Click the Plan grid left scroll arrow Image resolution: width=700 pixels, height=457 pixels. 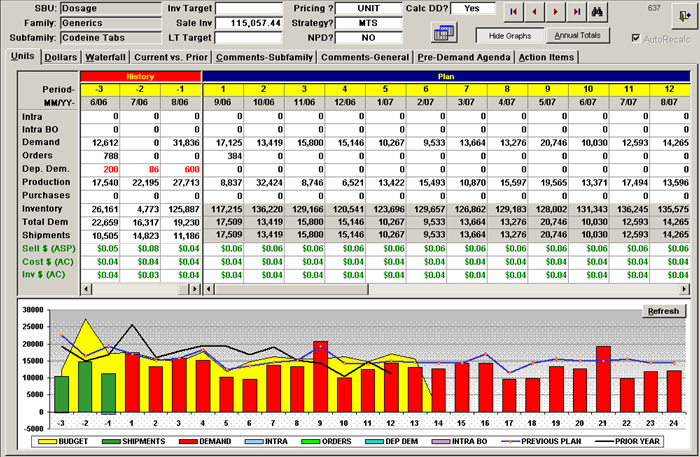point(209,289)
